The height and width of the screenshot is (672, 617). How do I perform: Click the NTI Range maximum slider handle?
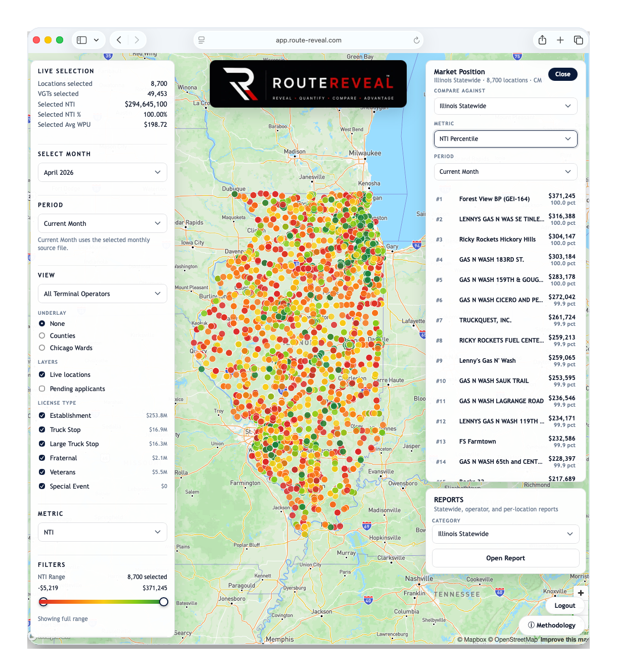[x=164, y=602]
